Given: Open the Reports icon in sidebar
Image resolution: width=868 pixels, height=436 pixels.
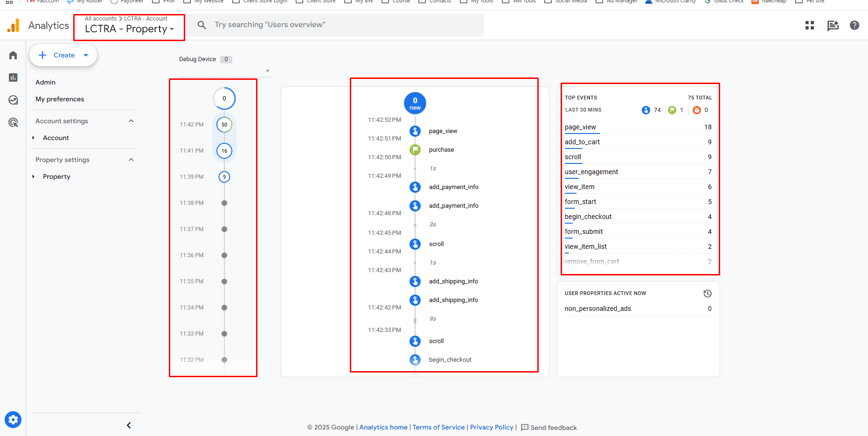Looking at the screenshot, I should tap(13, 77).
